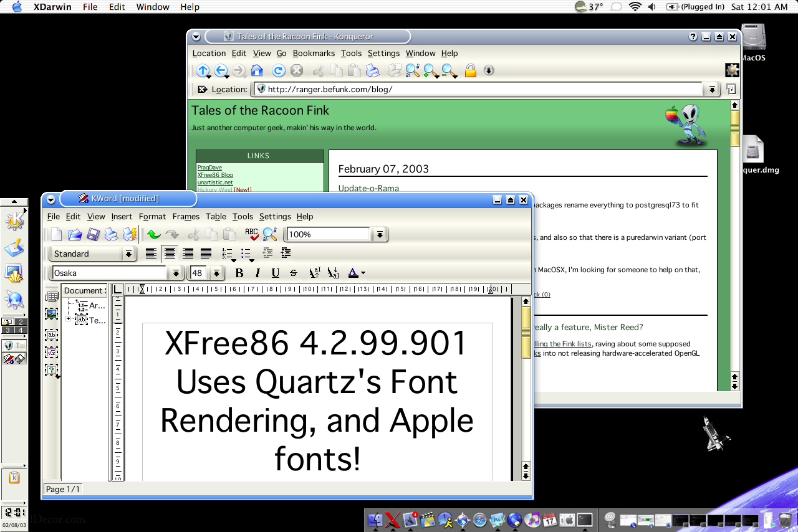Toggle Bold formatting in KWord
This screenshot has height=532, width=798.
click(239, 273)
